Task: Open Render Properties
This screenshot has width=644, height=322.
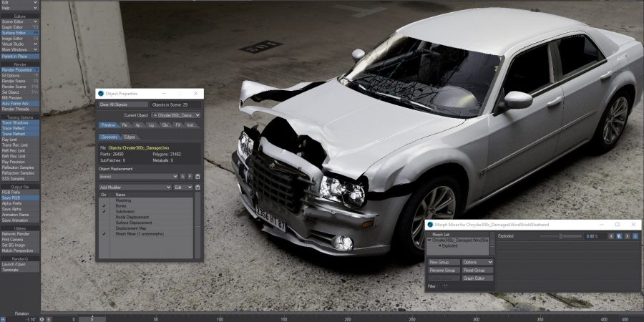Action: coord(20,70)
